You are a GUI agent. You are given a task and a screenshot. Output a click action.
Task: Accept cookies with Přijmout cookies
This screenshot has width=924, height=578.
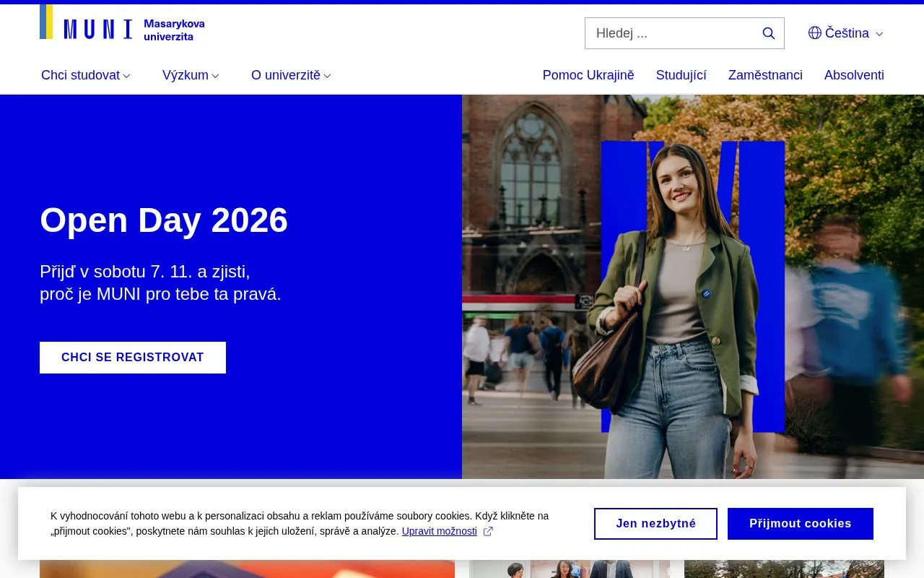click(801, 524)
